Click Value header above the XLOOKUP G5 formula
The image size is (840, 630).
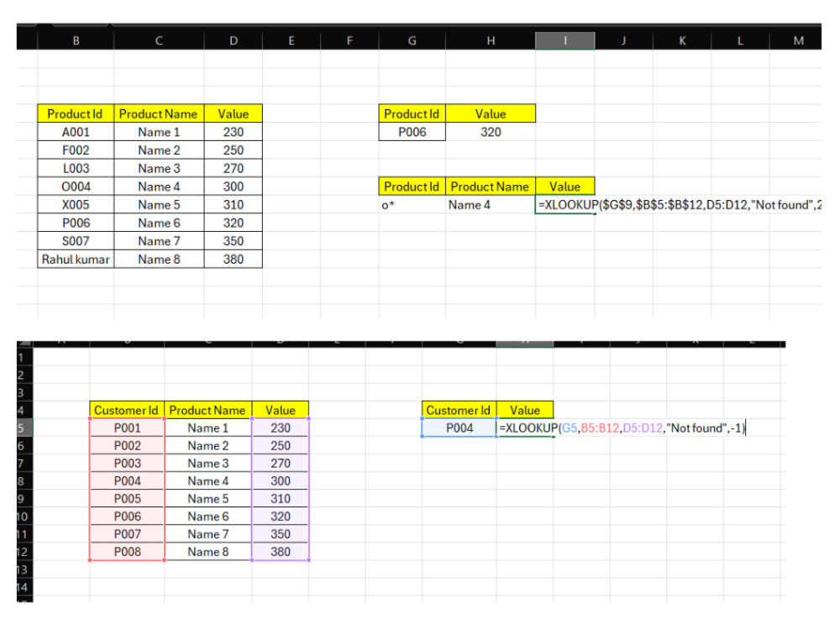(525, 411)
